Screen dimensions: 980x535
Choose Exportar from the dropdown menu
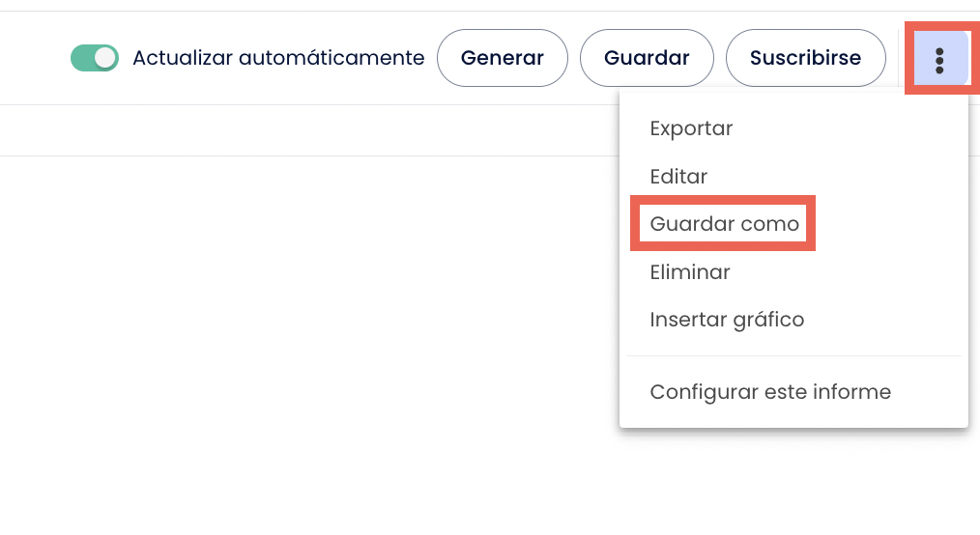tap(691, 128)
